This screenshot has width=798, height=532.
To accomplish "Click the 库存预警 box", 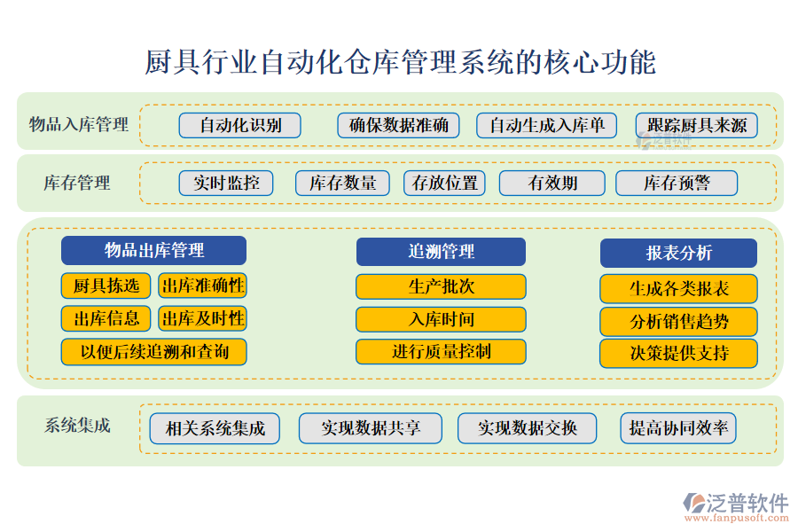I will pyautogui.click(x=677, y=183).
